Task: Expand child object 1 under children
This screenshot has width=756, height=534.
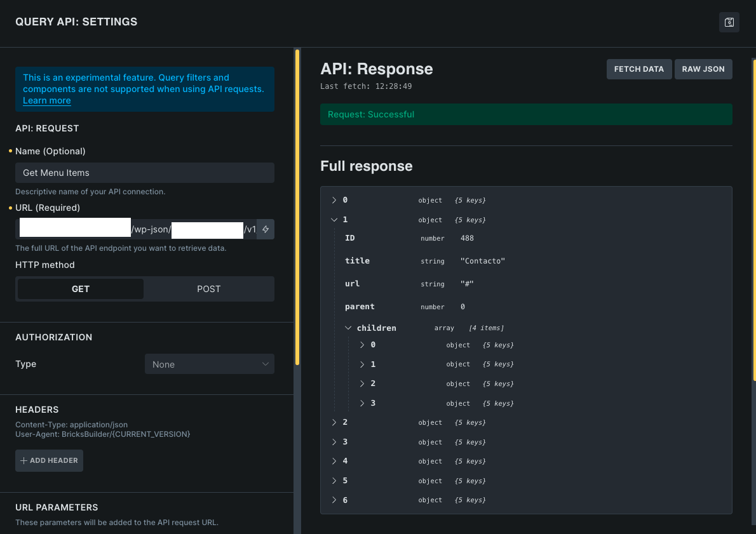Action: [362, 364]
